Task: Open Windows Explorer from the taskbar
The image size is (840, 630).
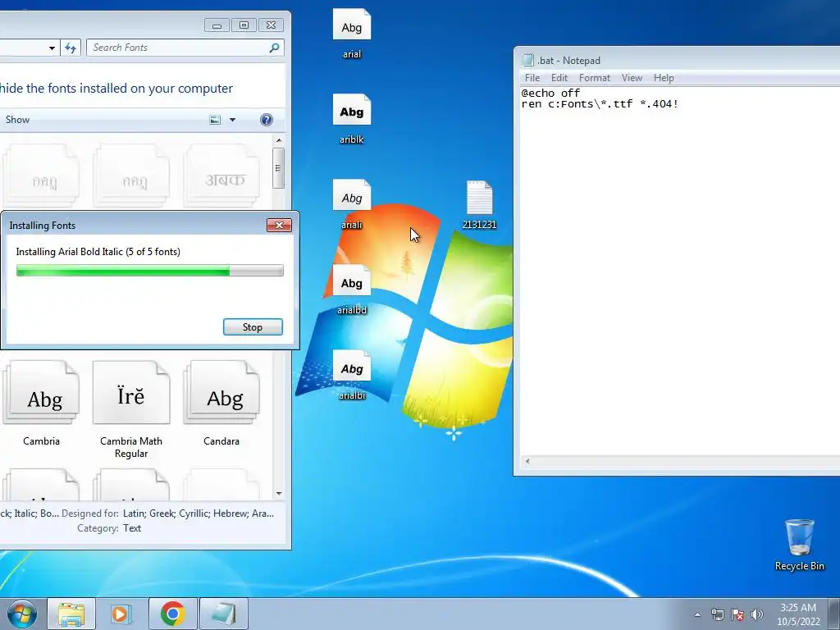Action: point(71,614)
